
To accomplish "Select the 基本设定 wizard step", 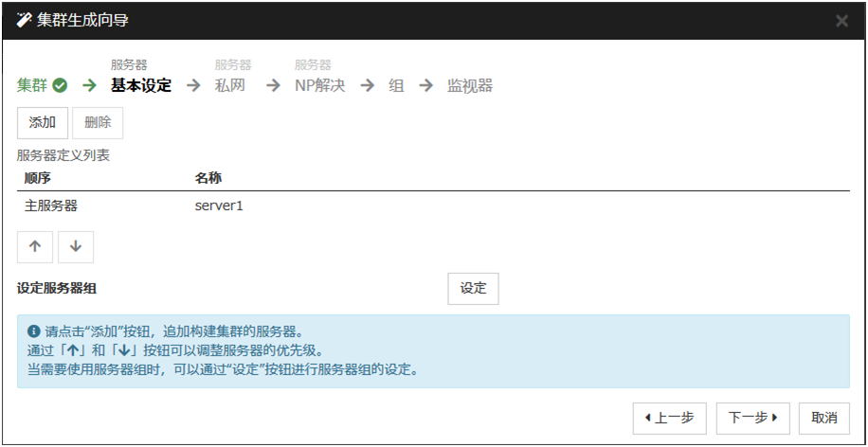I will click(x=141, y=86).
